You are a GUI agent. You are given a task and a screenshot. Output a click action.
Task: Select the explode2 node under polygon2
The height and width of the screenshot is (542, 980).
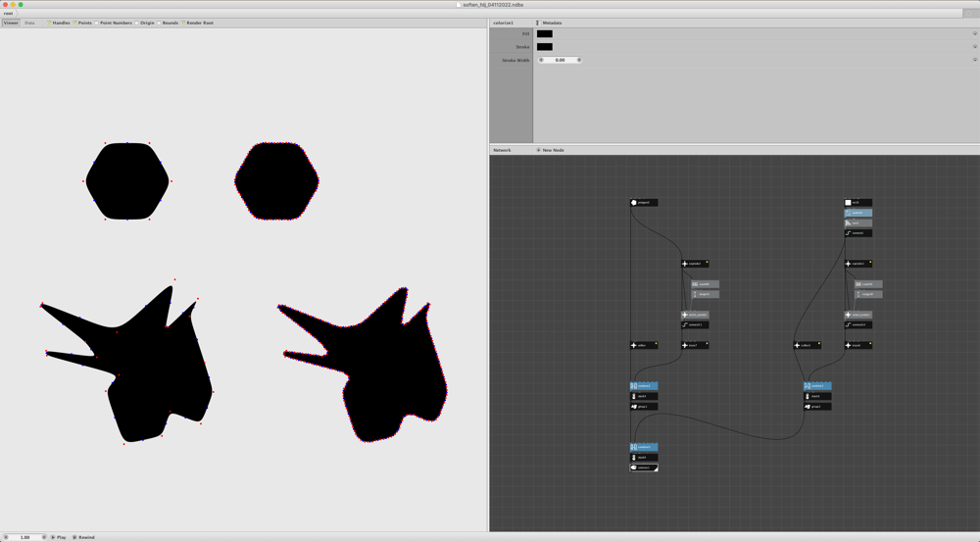pos(695,264)
